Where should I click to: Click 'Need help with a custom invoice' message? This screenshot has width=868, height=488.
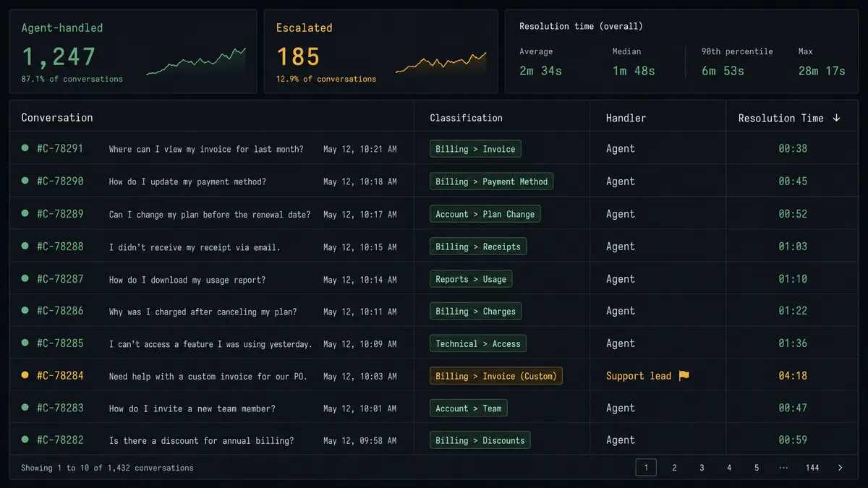(x=208, y=376)
